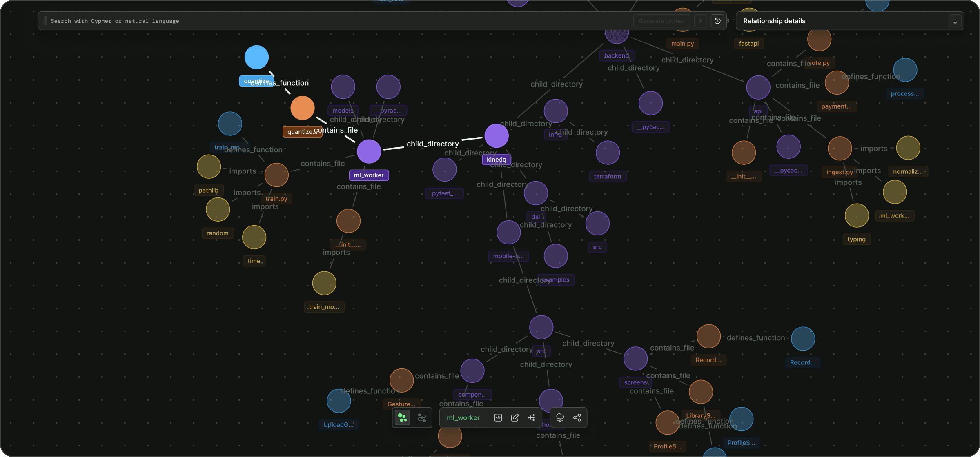Open the query history clock icon
This screenshot has height=457, width=980.
click(x=717, y=21)
